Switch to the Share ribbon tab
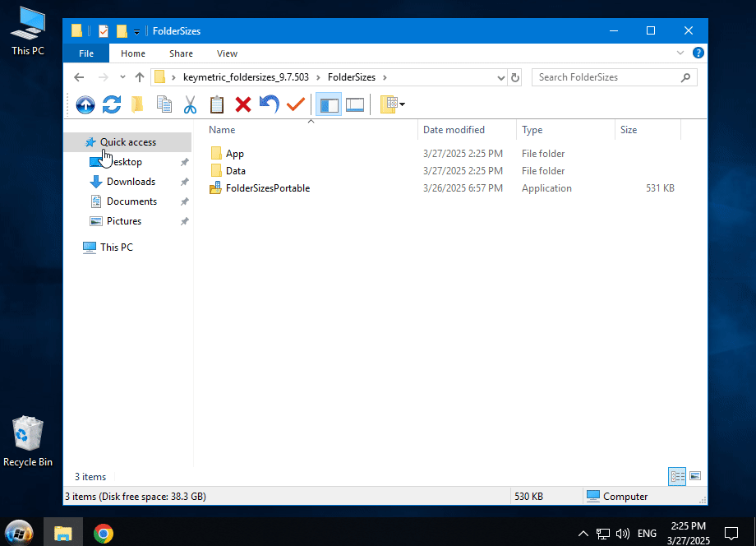The height and width of the screenshot is (546, 756). coord(182,53)
